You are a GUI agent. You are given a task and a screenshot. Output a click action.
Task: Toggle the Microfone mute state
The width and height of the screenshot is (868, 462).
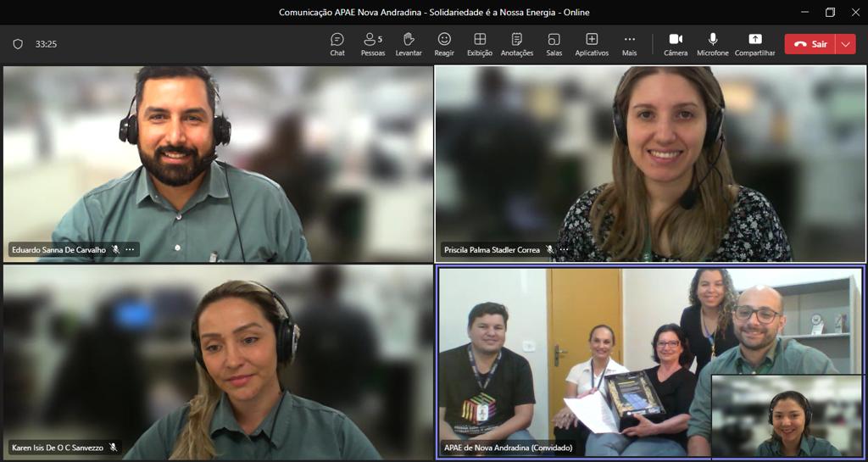tap(713, 44)
